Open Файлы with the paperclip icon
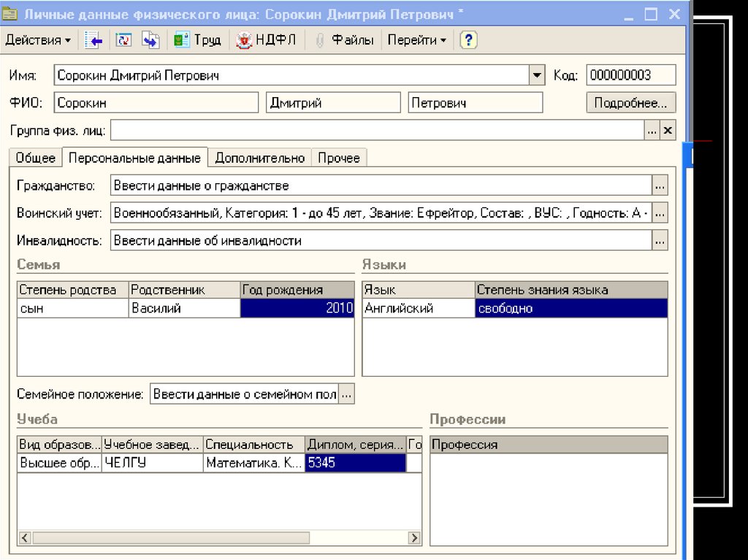Image resolution: width=748 pixels, height=560 pixels. point(344,40)
